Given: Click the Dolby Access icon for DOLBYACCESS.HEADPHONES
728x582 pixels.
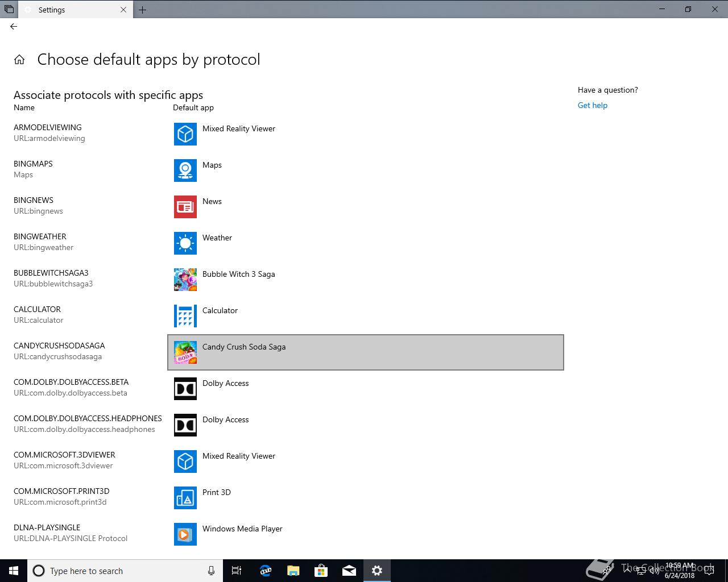Looking at the screenshot, I should pos(185,425).
